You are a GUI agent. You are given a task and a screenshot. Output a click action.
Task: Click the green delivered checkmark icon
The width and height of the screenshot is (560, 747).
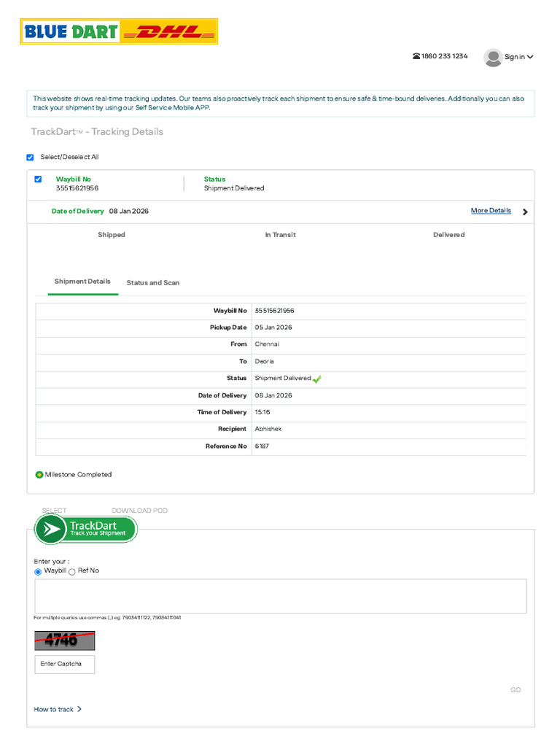(317, 379)
